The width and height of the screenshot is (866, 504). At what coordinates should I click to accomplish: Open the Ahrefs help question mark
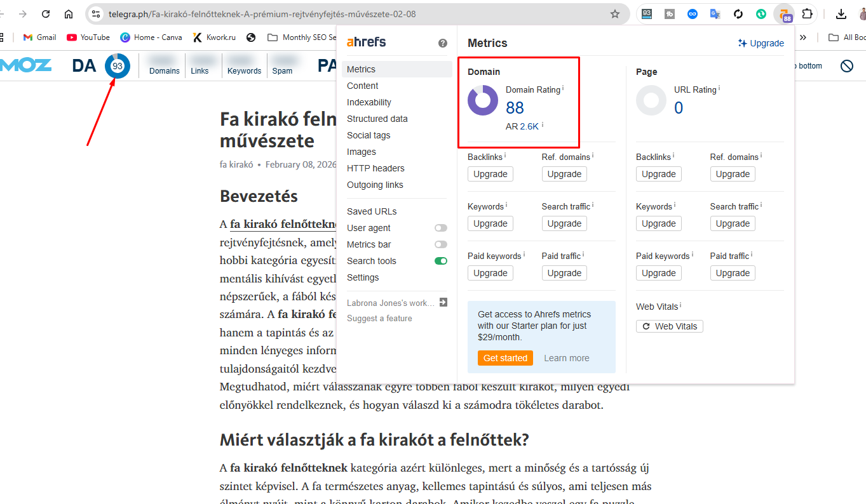(x=443, y=43)
